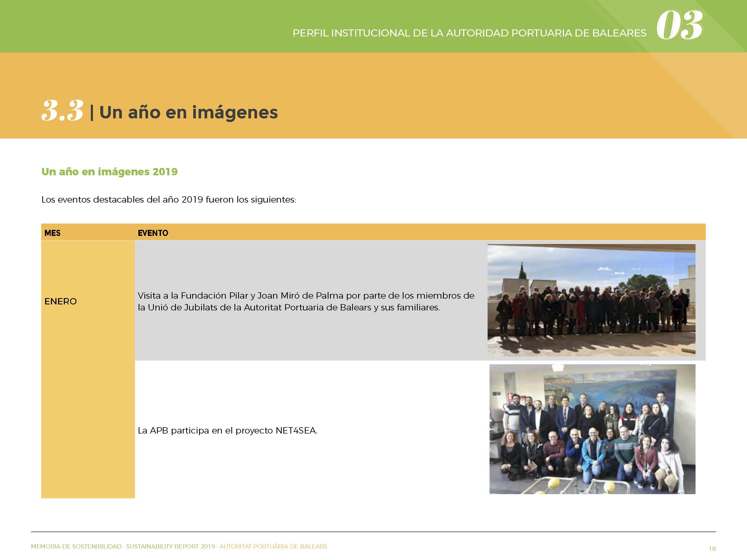This screenshot has height=560, width=747.
Task: Click the 'EVENTO' column header
Action: click(x=153, y=233)
